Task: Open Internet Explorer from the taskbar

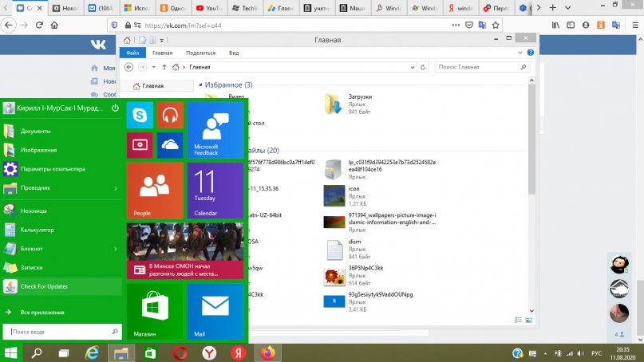Action: 93,352
